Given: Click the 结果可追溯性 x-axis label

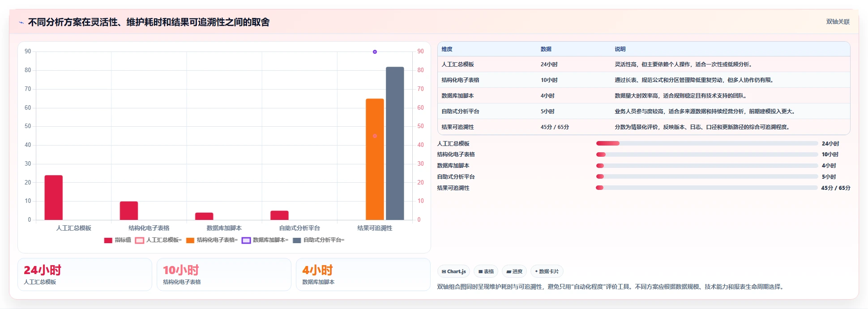Looking at the screenshot, I should point(375,228).
